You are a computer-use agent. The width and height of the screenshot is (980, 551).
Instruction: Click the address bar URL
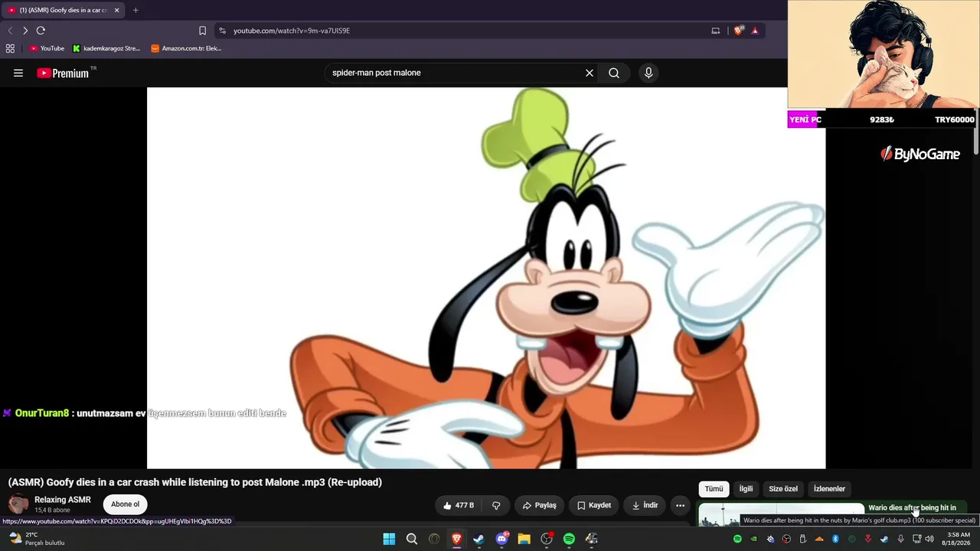[292, 31]
